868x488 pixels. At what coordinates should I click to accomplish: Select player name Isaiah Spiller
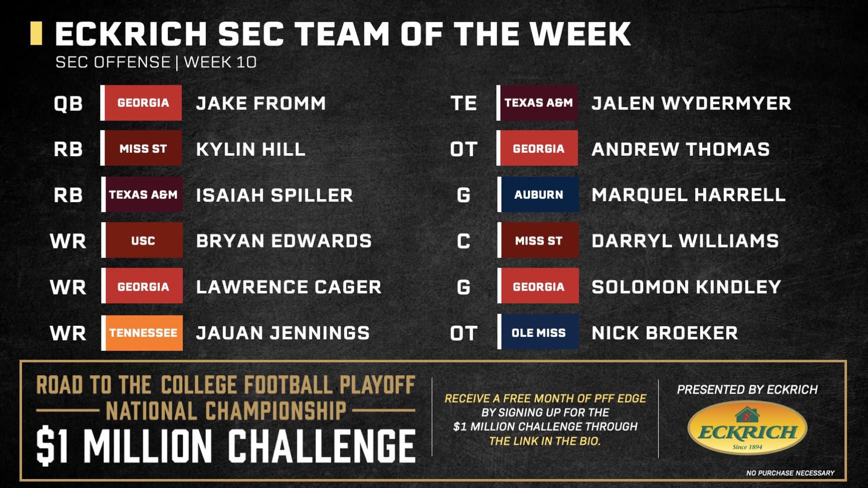coord(274,195)
